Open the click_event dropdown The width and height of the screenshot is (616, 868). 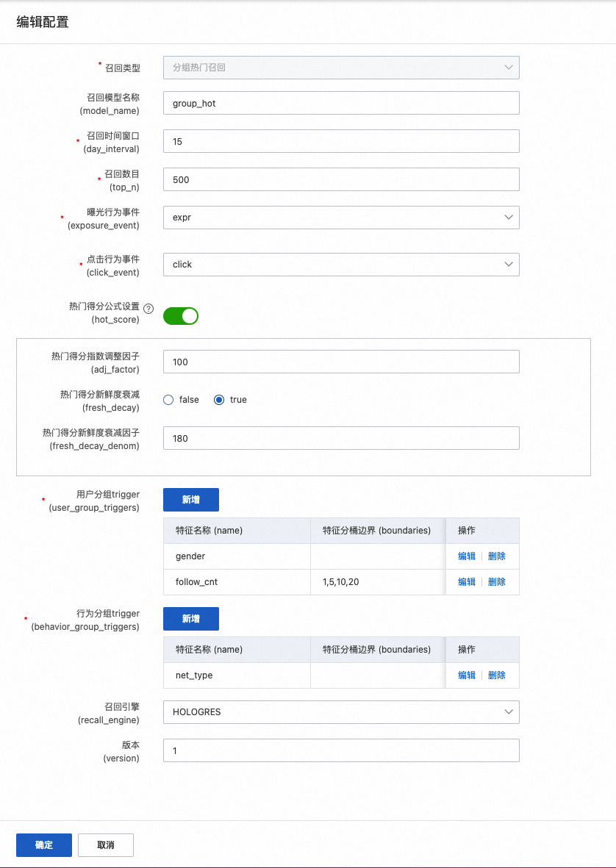[341, 265]
